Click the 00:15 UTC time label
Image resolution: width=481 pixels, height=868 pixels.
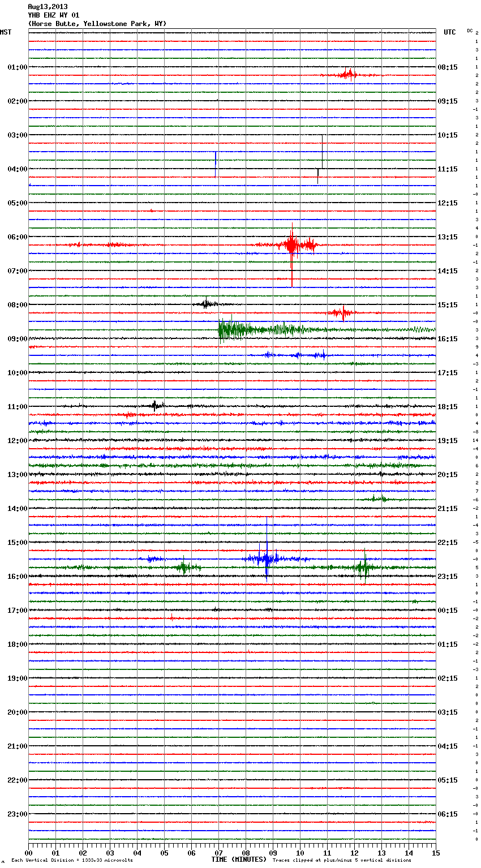pos(448,611)
